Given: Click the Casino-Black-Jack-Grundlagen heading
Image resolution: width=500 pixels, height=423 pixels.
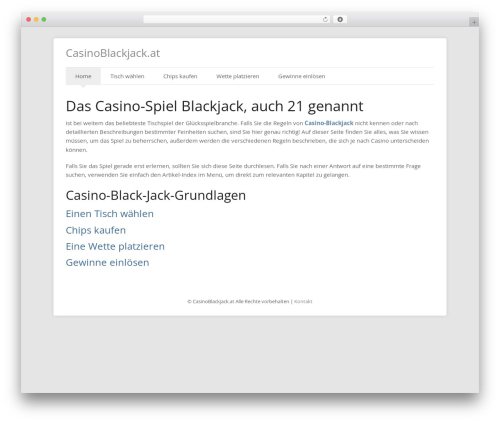Looking at the screenshot, I should [156, 196].
